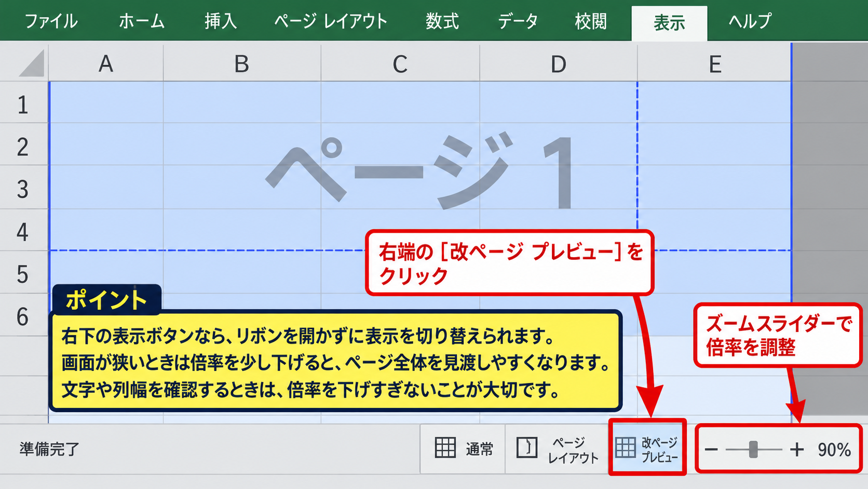868x489 pixels.
Task: Click the zoom slider handle
Action: coord(753,450)
